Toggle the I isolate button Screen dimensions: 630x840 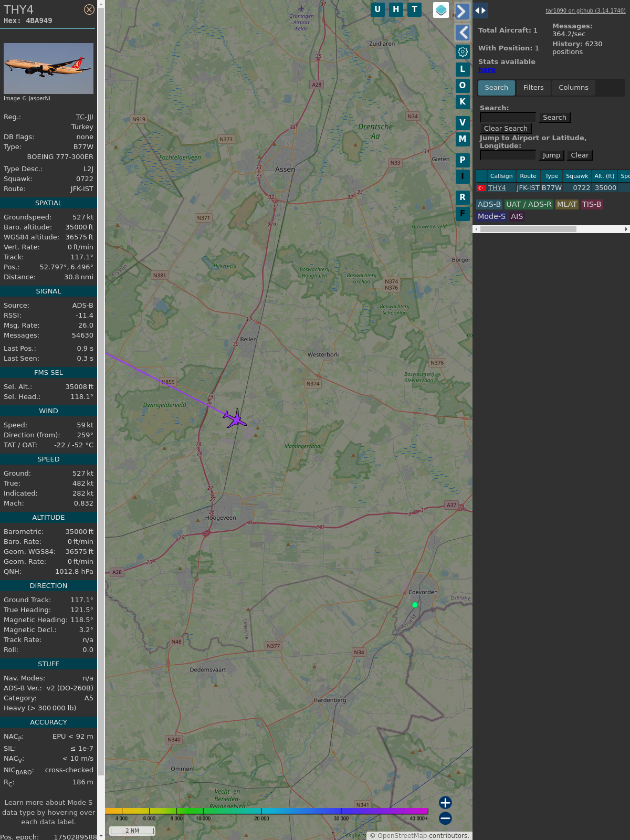(463, 176)
